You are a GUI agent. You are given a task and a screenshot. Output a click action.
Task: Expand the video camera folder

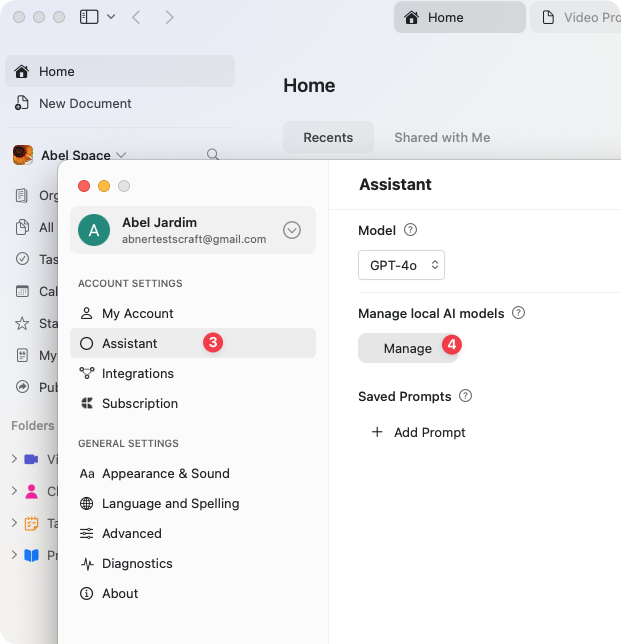coord(14,459)
